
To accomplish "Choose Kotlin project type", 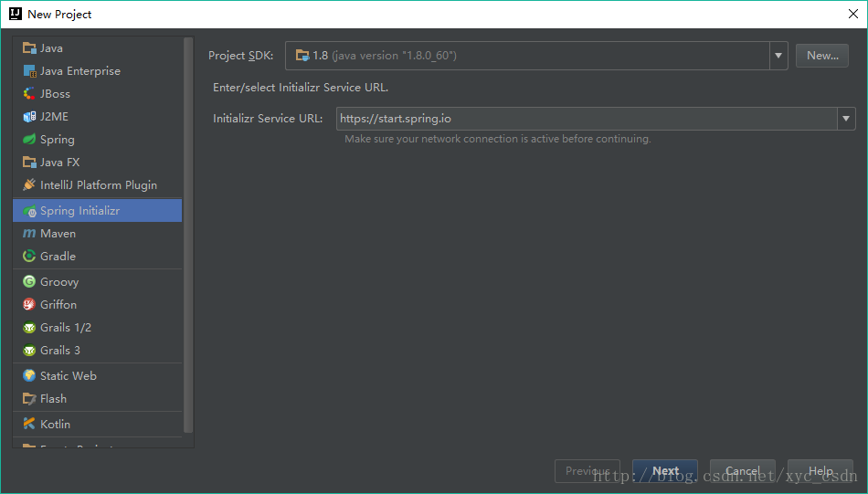I will (98, 424).
